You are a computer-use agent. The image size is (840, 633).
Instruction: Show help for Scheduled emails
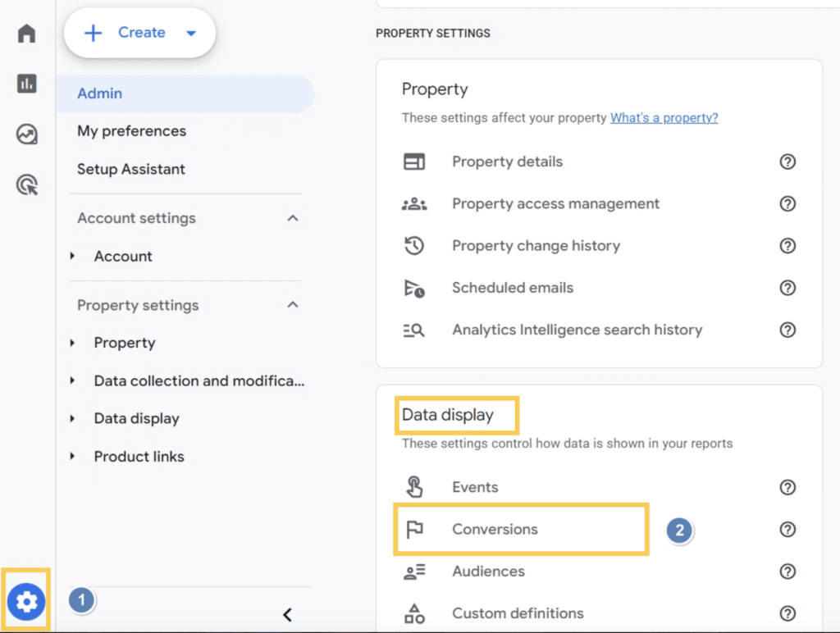[x=787, y=288]
